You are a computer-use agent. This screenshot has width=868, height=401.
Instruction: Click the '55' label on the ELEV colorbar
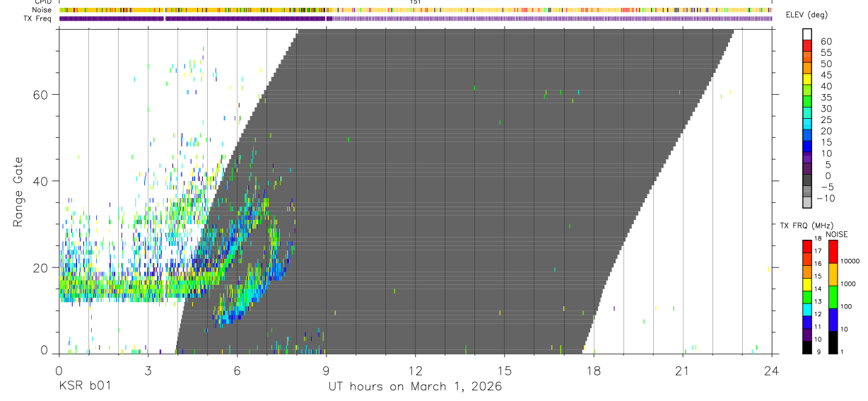pos(826,52)
